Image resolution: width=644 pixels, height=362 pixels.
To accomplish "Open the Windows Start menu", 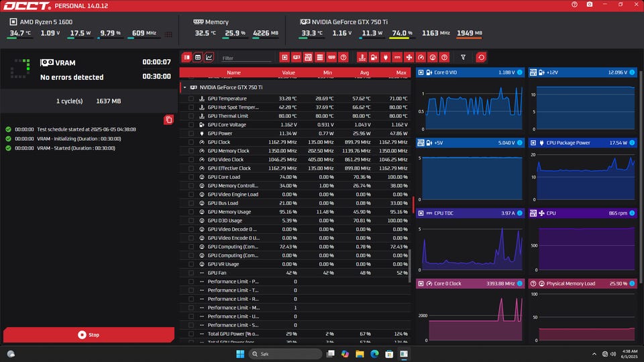I will coord(240,354).
